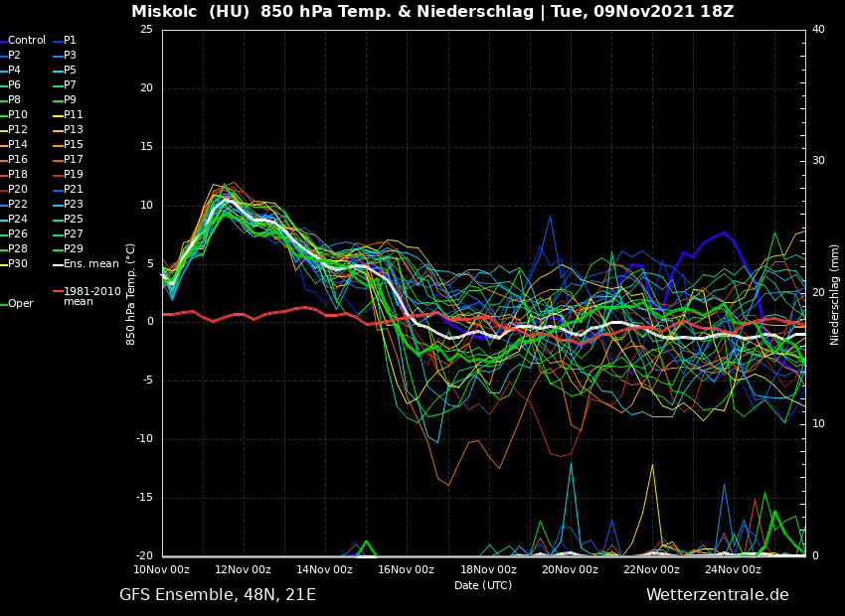Click the 20Nov 00z date tick label
The width and height of the screenshot is (845, 616).
pyautogui.click(x=570, y=570)
